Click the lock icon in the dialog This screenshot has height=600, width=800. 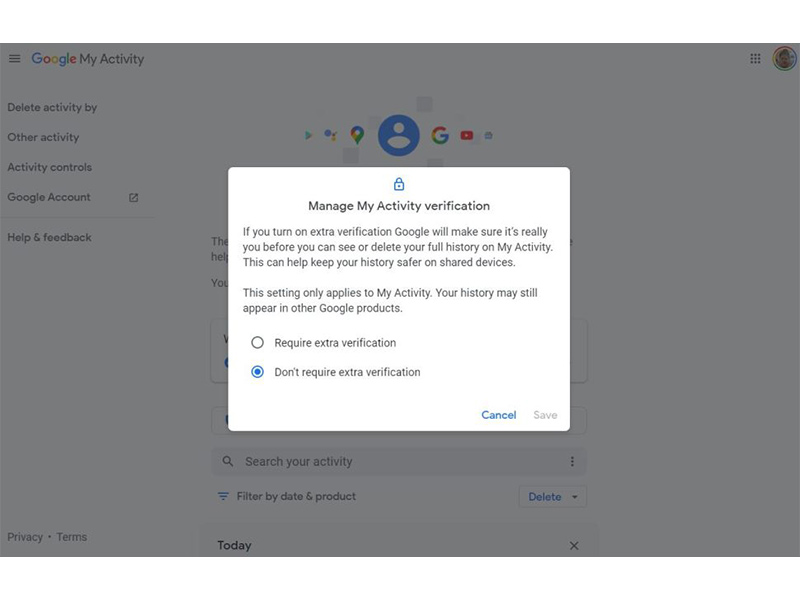point(399,184)
